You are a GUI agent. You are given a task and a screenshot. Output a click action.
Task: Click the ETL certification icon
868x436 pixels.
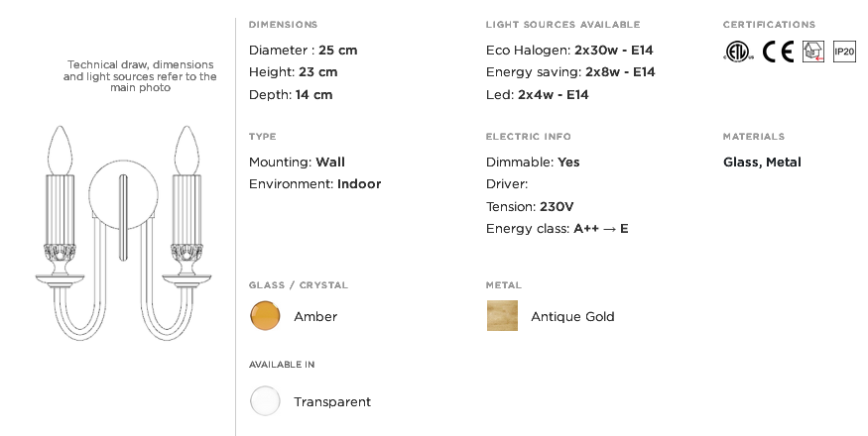pyautogui.click(x=738, y=52)
